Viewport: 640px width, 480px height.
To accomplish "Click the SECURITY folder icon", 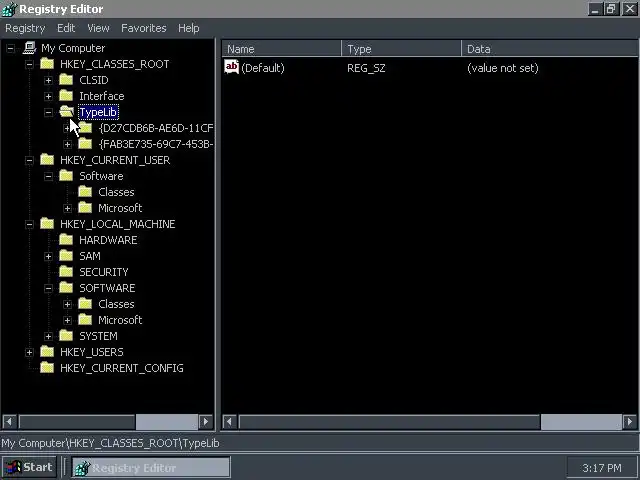I will point(66,272).
